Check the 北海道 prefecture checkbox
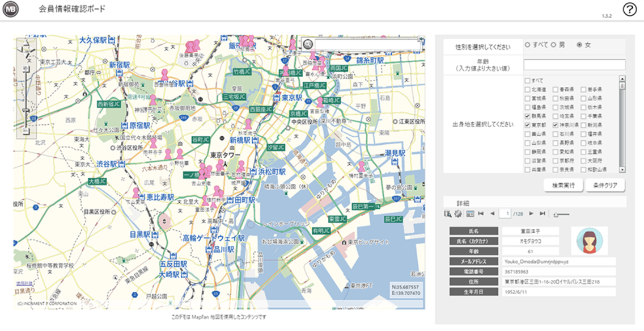This screenshot has width=644, height=331. [527, 89]
